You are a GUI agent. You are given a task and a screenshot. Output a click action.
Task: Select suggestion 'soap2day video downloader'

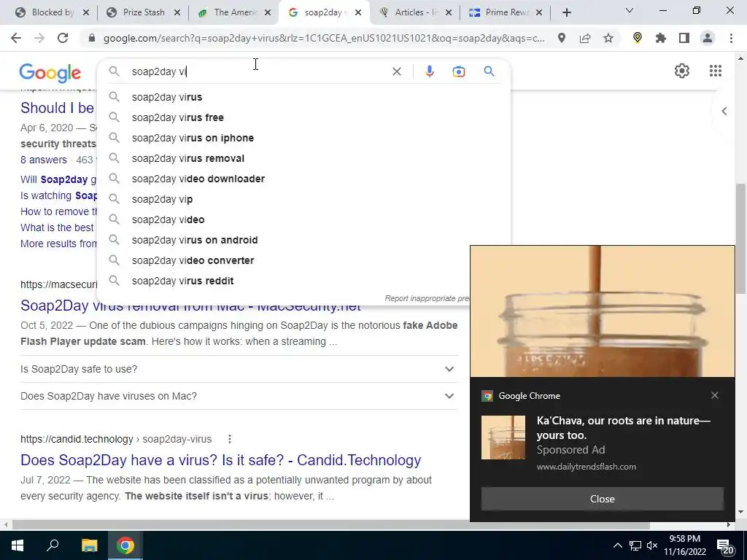pos(303,179)
